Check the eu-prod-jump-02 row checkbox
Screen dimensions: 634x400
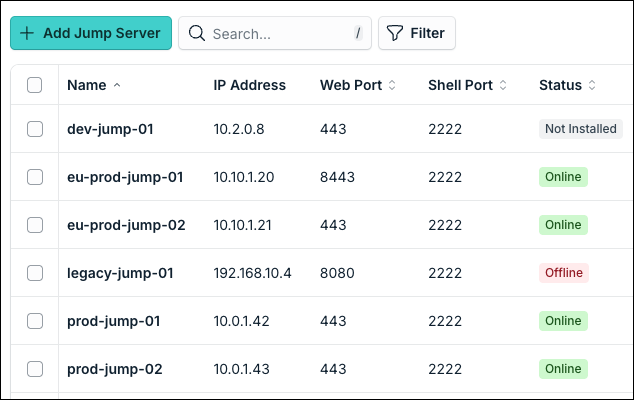coord(35,225)
